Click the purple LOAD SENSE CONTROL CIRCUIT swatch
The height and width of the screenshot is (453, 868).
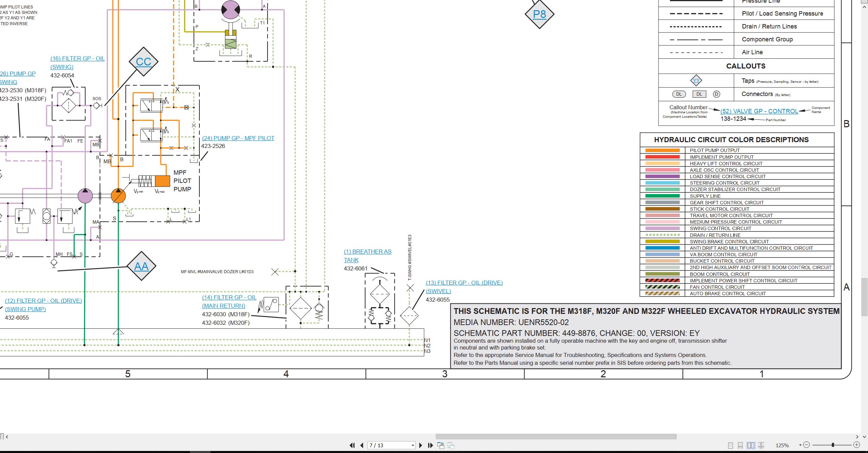(663, 176)
